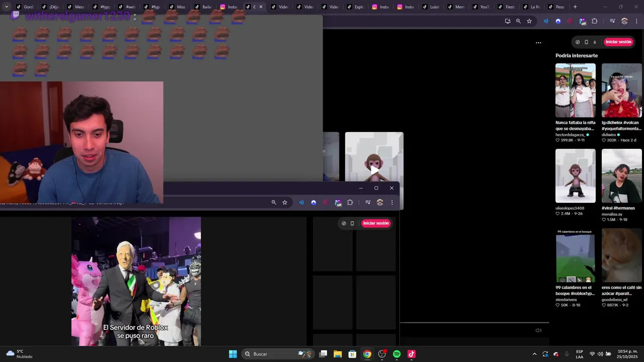Screen dimensions: 644x362
Task: Bookmark the page with the star in the back window
Action: pyautogui.click(x=529, y=21)
